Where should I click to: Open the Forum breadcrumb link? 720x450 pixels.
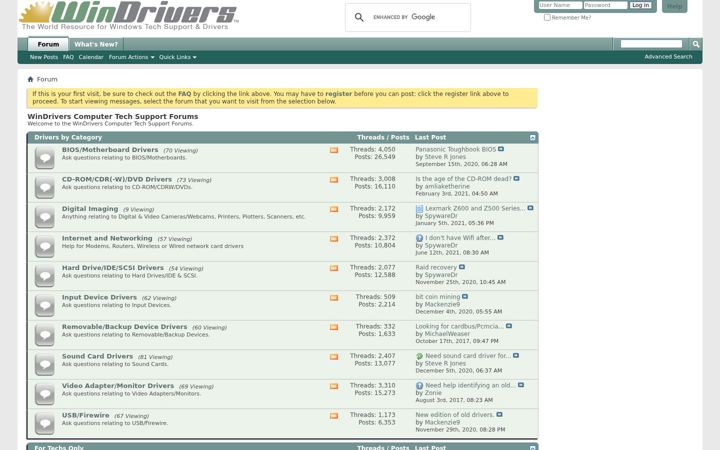tap(47, 79)
